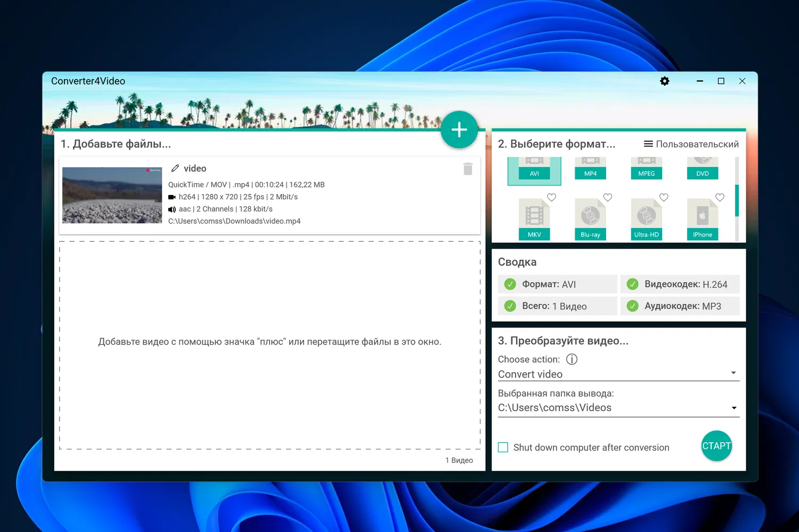Pick the Ultra-HD format icon
Image resolution: width=799 pixels, height=532 pixels.
click(646, 219)
